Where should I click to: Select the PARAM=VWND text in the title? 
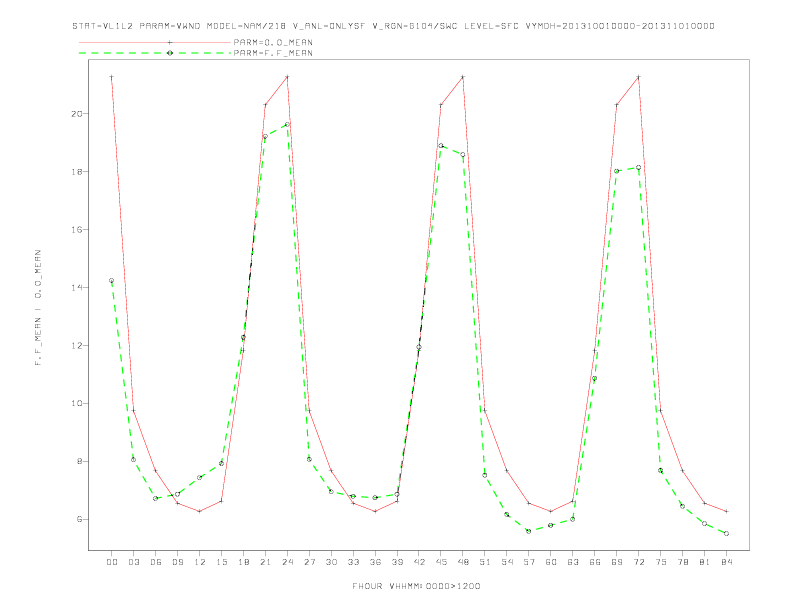click(170, 26)
